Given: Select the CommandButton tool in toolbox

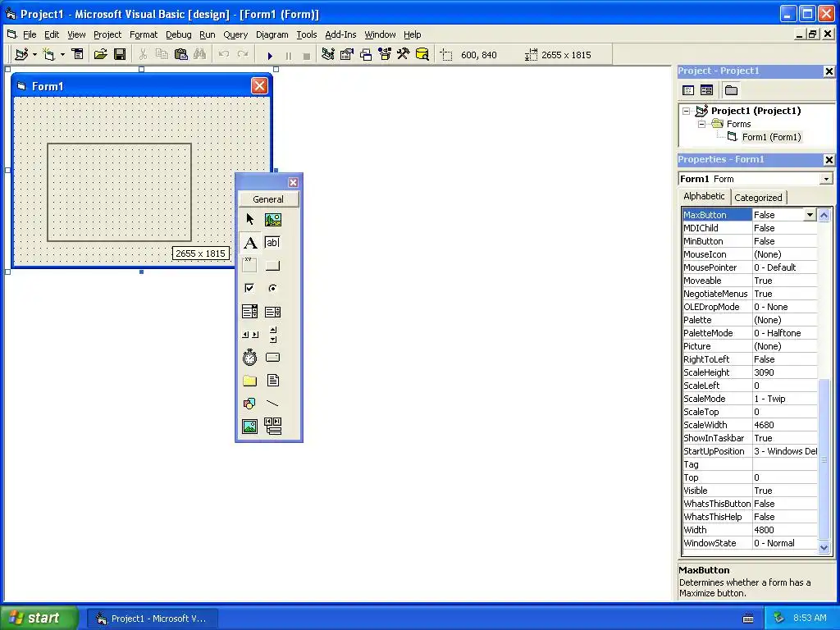Looking at the screenshot, I should point(272,265).
